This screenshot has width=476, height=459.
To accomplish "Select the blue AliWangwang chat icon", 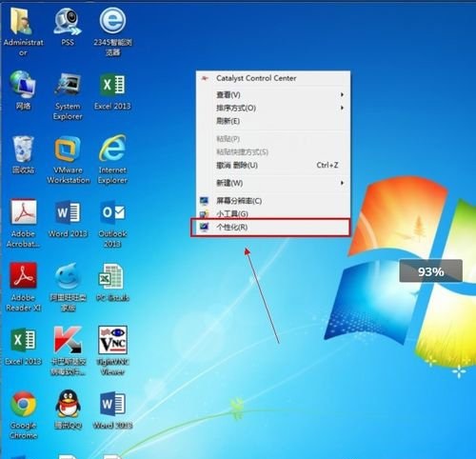I will coord(68,276).
